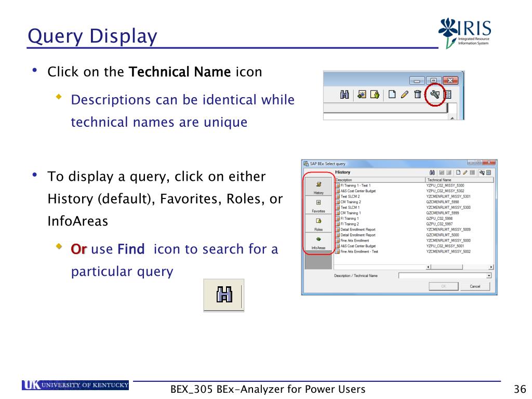Switch to the Favorites view
The image size is (532, 399).
tap(318, 205)
